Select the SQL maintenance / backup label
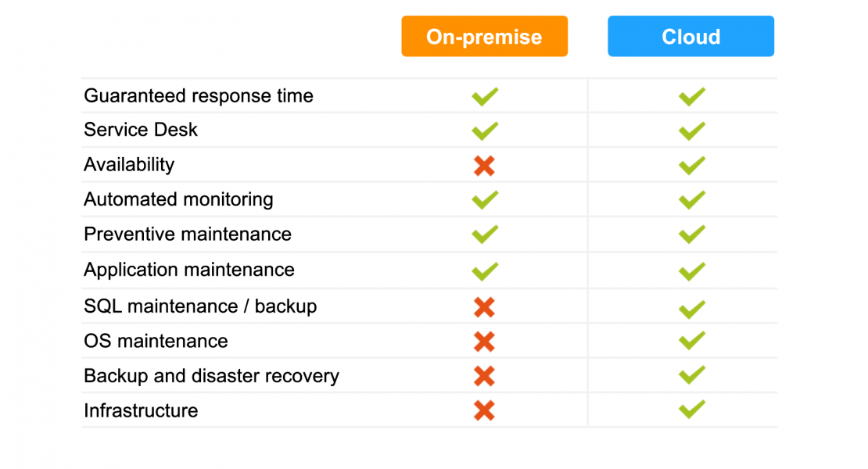Screen dimensions: 868x469 point(200,306)
